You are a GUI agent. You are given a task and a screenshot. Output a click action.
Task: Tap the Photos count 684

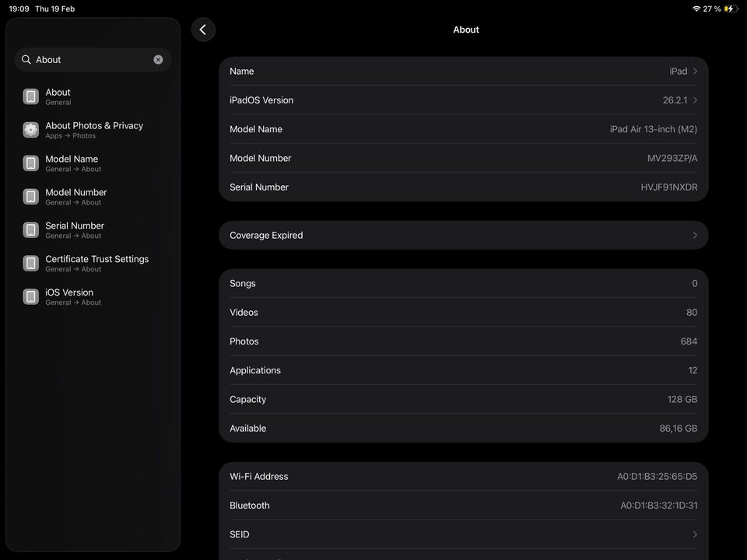689,341
